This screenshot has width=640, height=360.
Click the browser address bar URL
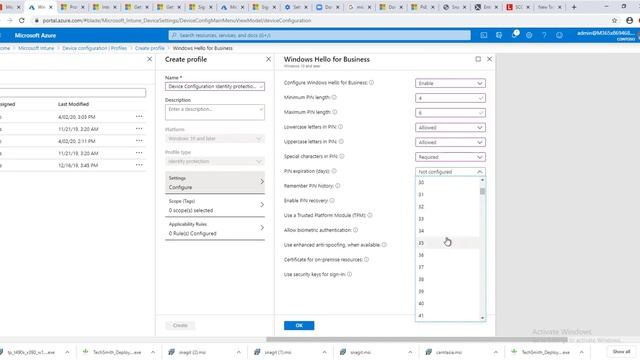tap(177, 20)
